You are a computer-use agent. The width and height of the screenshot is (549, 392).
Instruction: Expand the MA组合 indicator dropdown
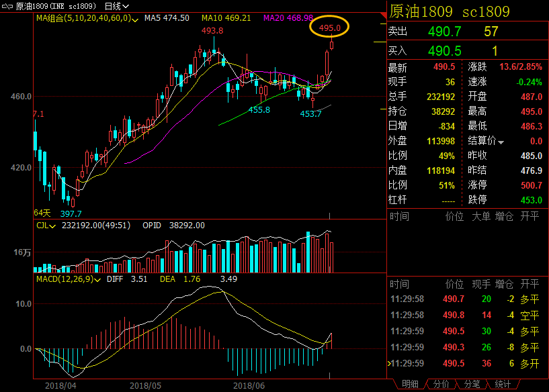tap(136, 19)
